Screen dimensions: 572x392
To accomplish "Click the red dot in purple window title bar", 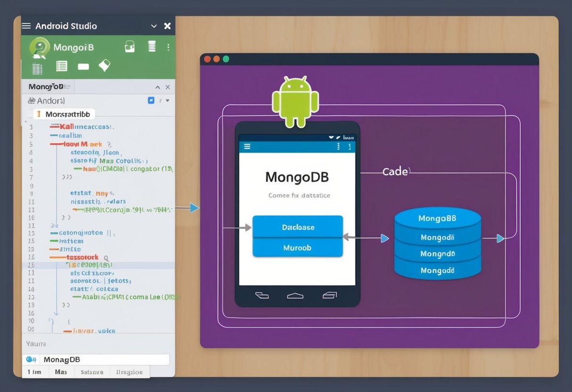I will click(x=207, y=59).
